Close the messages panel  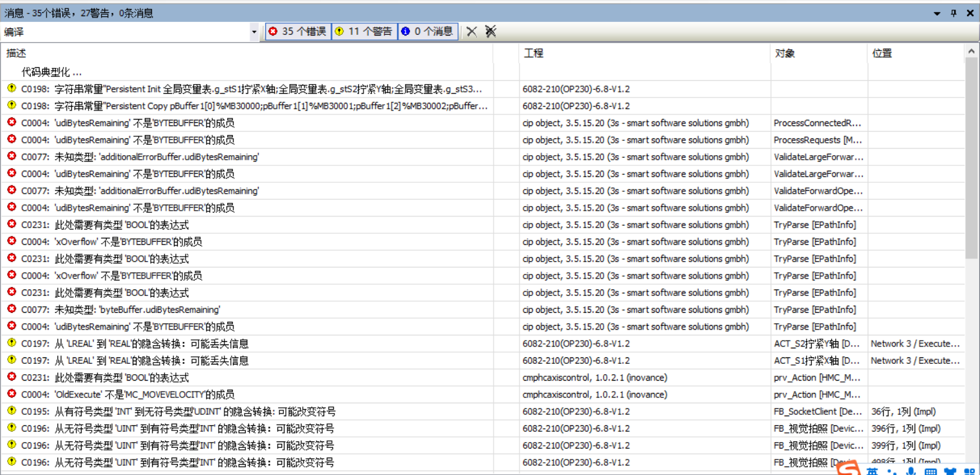click(x=970, y=13)
